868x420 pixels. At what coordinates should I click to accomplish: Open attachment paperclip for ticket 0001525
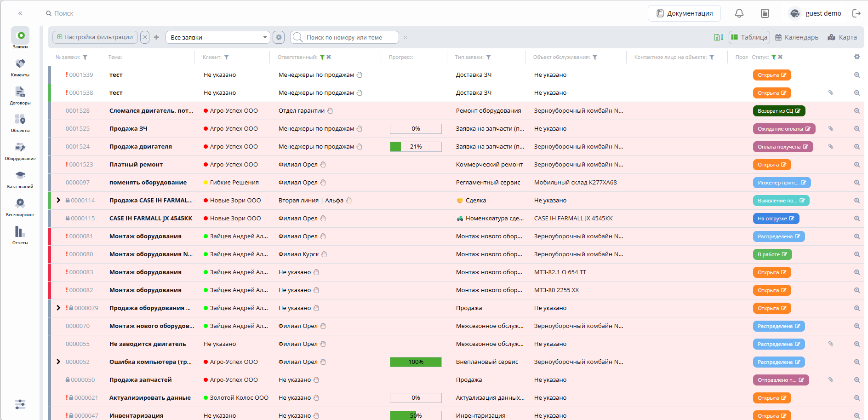pyautogui.click(x=831, y=129)
